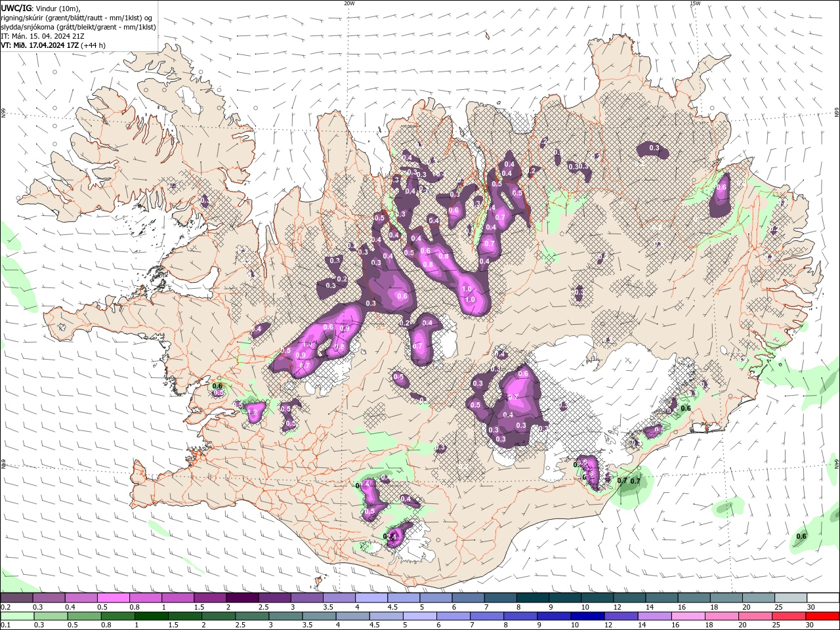Screen dimensions: 840x630
Task: Click the '0.7 0.7' values in the green southeast coastal patch
Action: click(x=629, y=481)
